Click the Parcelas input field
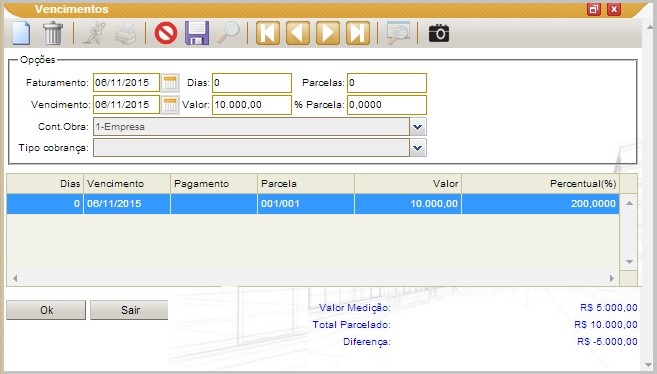Viewport: 657px width, 374px height. pyautogui.click(x=387, y=83)
